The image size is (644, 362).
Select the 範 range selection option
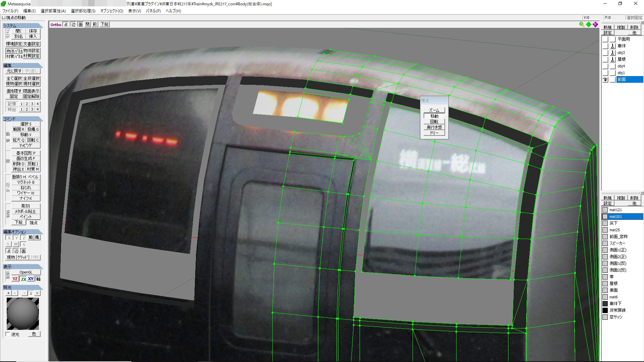click(x=31, y=238)
